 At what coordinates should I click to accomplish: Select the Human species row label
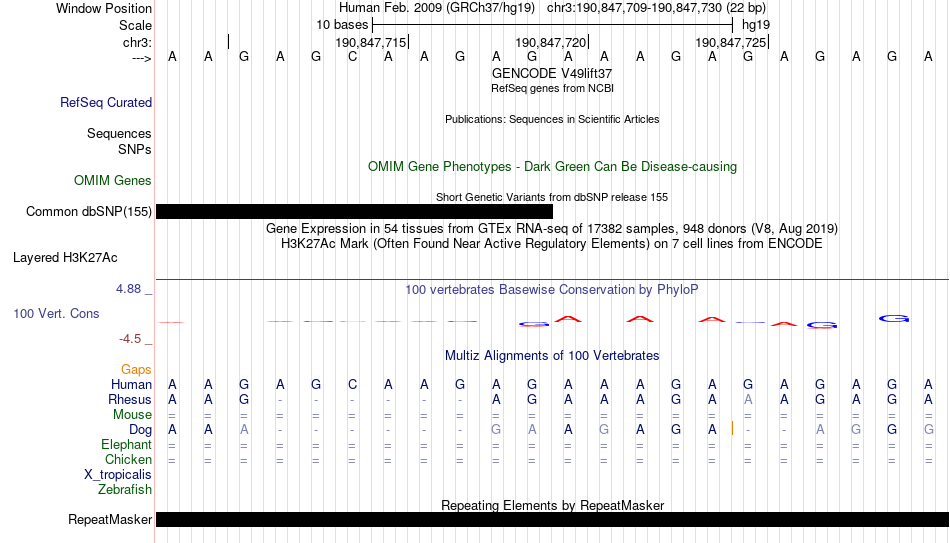pos(131,384)
